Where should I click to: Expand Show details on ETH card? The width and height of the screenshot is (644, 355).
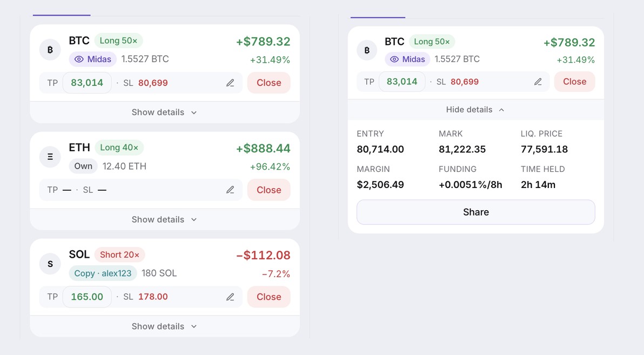click(x=165, y=219)
